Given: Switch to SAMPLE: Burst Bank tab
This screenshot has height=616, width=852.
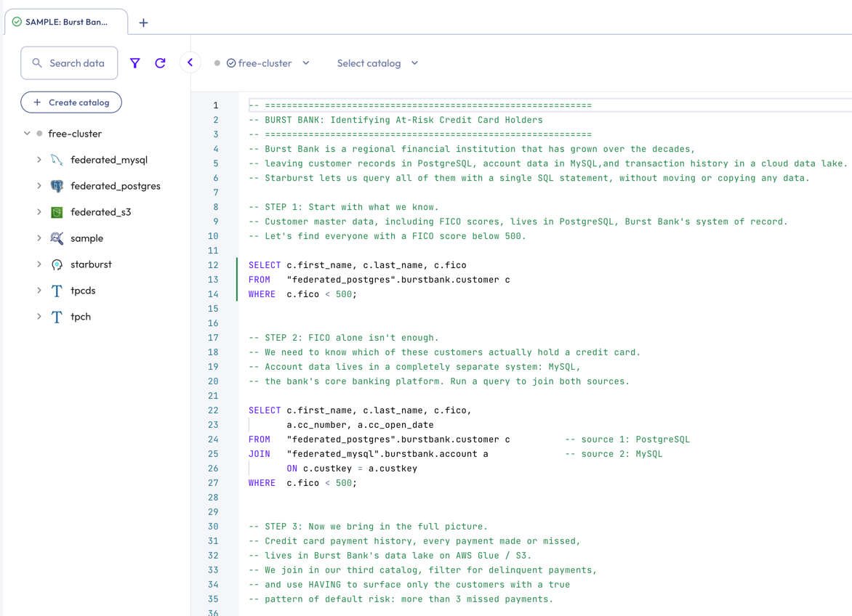Looking at the screenshot, I should (66, 22).
